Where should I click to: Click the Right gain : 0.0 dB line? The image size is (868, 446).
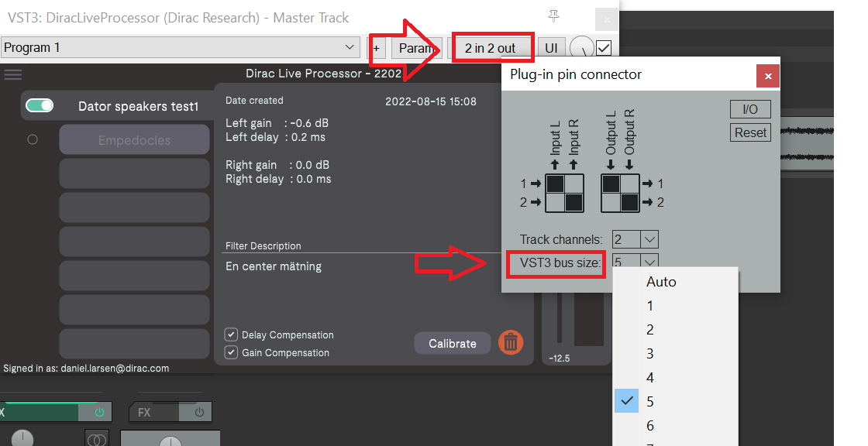click(x=277, y=165)
